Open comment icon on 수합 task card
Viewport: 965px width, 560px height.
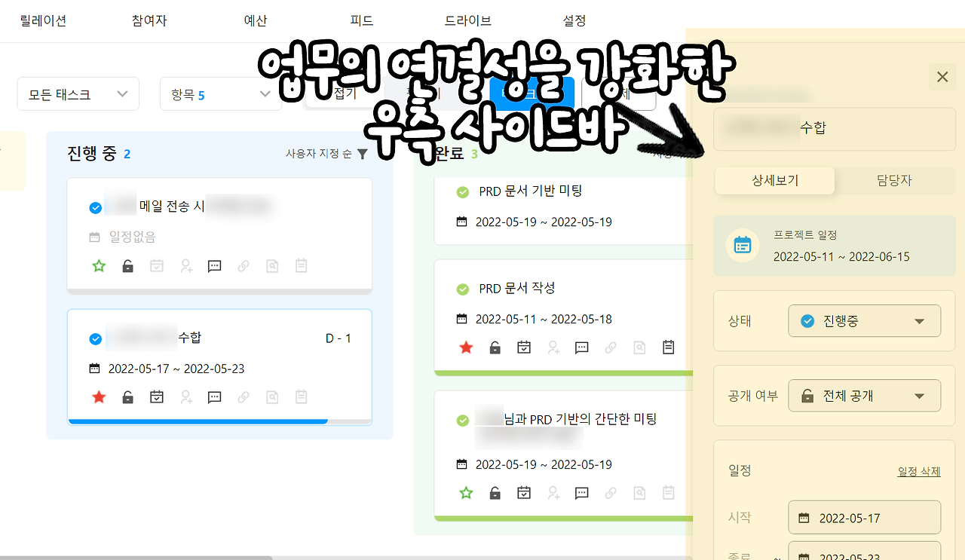(214, 396)
